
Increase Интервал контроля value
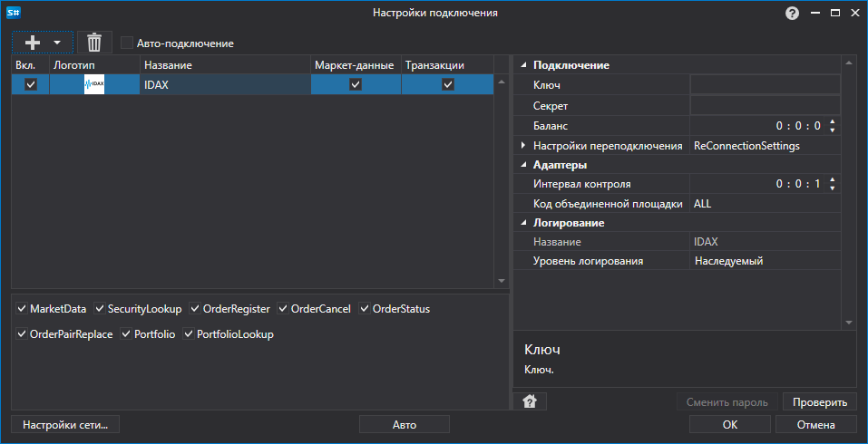click(832, 179)
